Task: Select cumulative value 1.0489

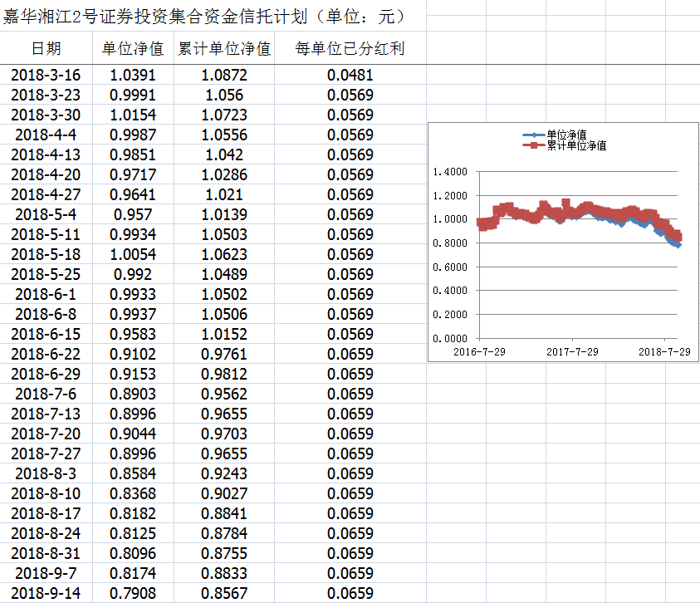Action: (224, 274)
